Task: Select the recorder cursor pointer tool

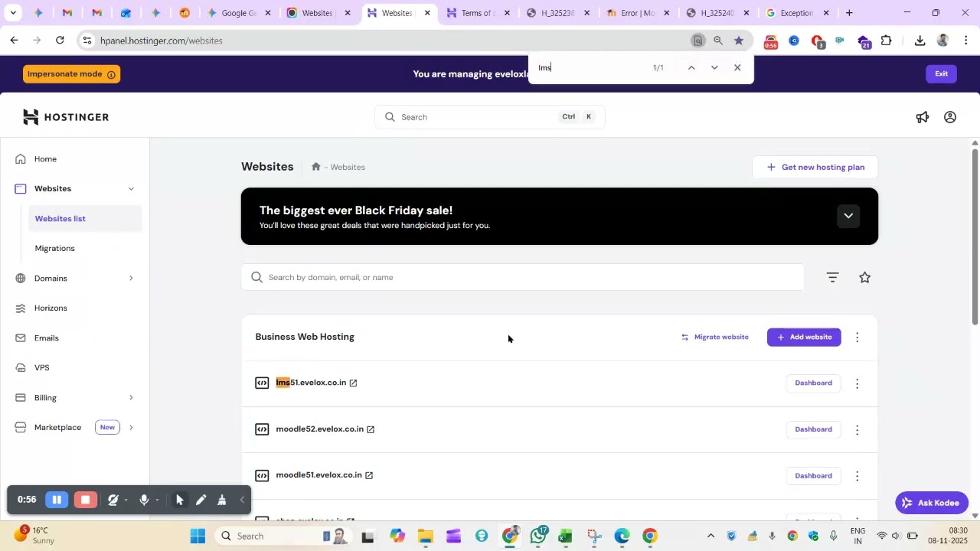Action: coord(180,500)
